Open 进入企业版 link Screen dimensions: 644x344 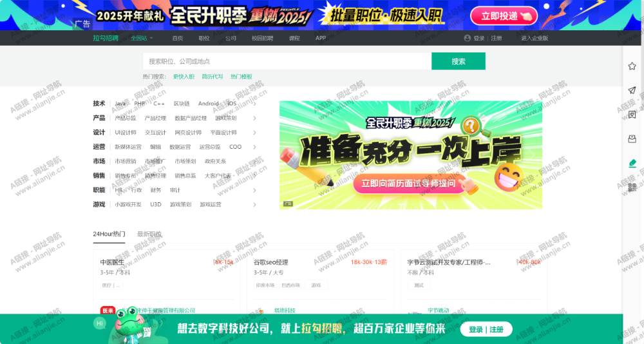click(x=535, y=38)
